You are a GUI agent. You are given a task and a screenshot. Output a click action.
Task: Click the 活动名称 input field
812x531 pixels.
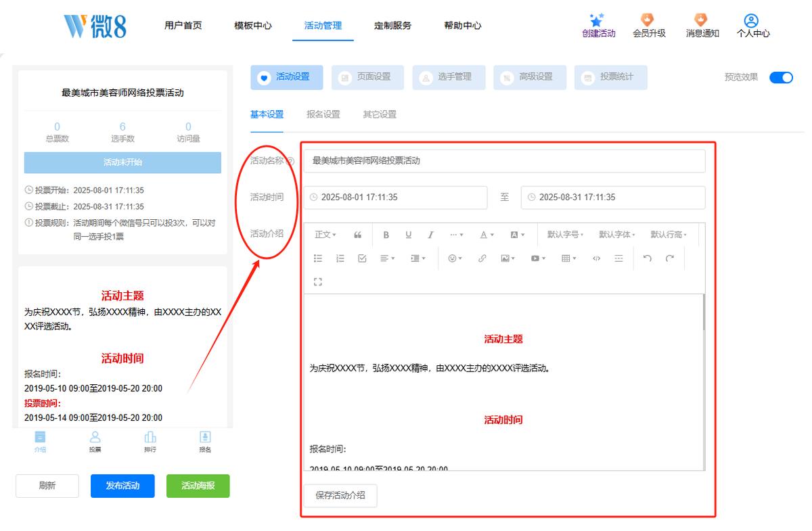[504, 161]
